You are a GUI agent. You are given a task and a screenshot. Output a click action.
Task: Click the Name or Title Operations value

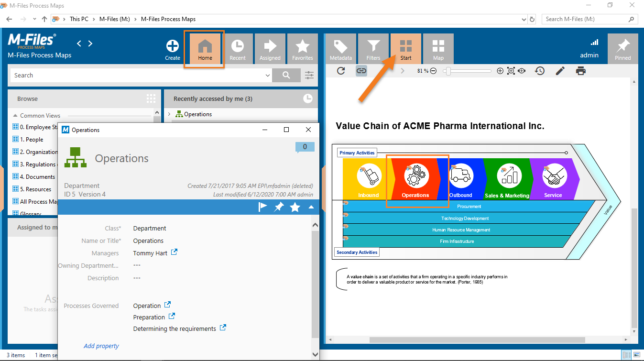click(x=148, y=241)
